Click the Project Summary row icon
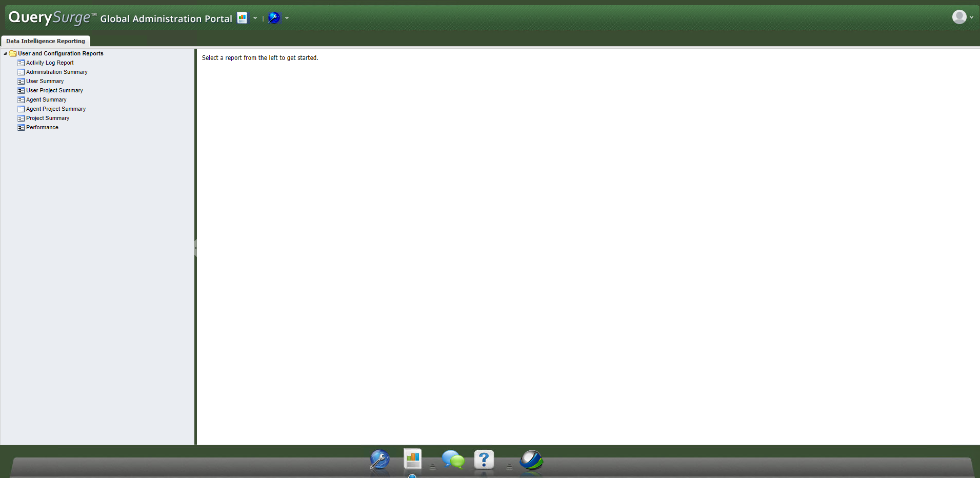This screenshot has height=478, width=980. tap(21, 118)
